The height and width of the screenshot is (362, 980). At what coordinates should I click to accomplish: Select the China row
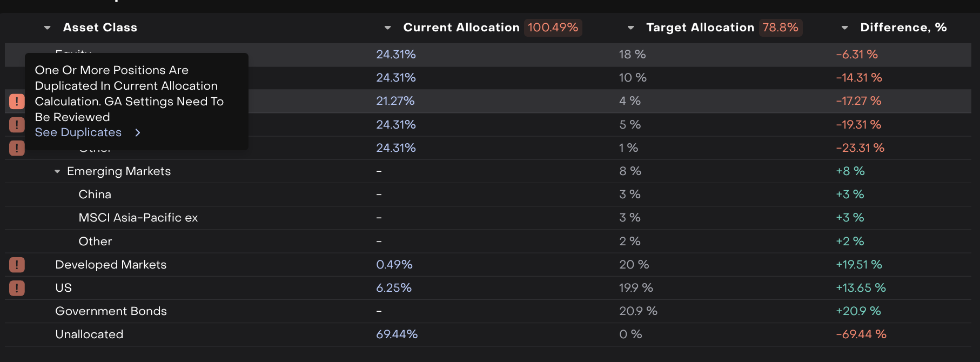95,195
